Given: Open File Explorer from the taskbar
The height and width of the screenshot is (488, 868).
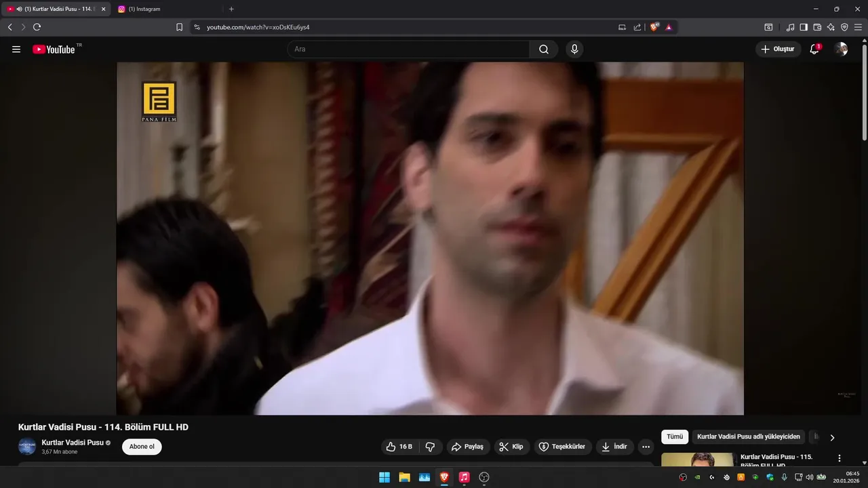Looking at the screenshot, I should [404, 477].
